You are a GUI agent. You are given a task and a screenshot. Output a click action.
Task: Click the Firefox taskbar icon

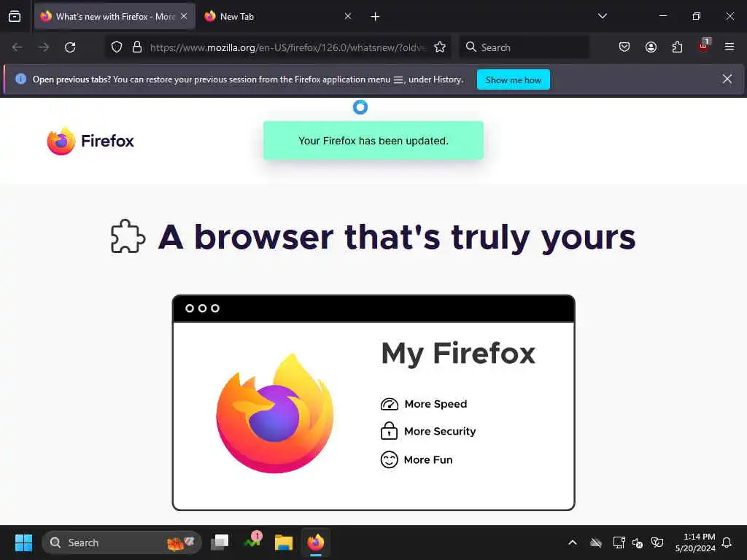click(315, 542)
